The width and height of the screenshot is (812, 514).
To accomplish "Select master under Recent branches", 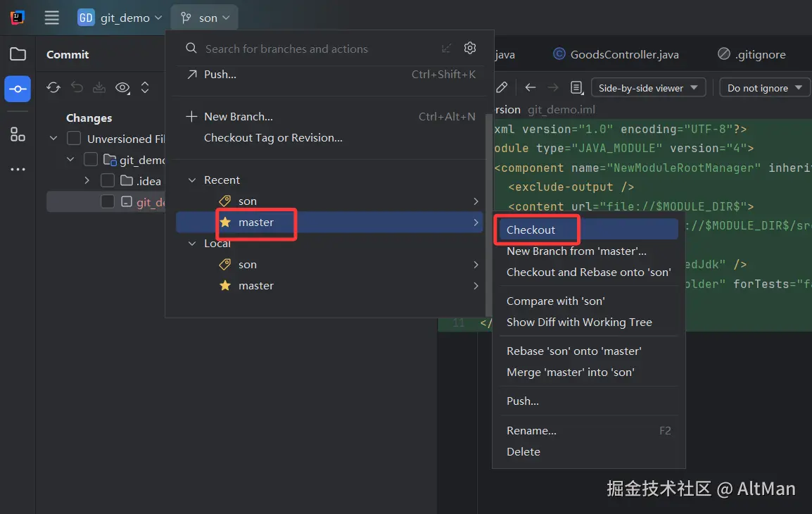I will click(329, 222).
